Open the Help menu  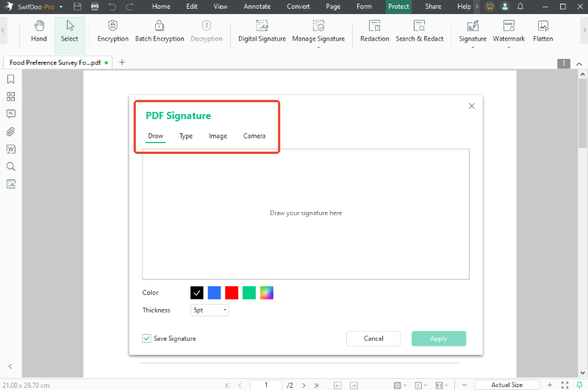(x=464, y=7)
